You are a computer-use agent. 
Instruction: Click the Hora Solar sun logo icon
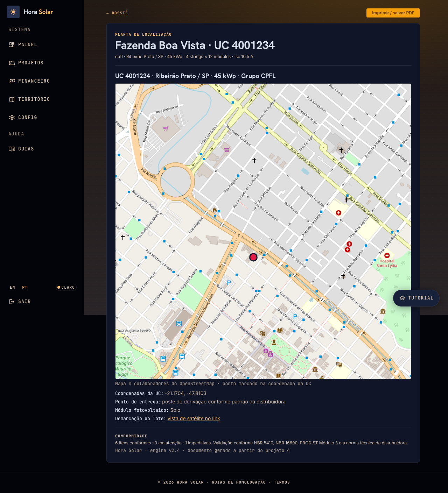(13, 12)
